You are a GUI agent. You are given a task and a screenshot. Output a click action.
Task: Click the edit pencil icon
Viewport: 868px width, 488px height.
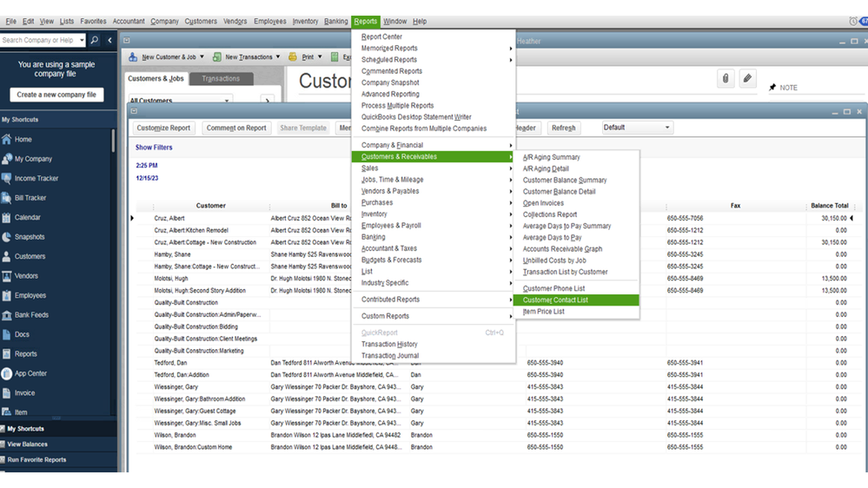tap(747, 78)
